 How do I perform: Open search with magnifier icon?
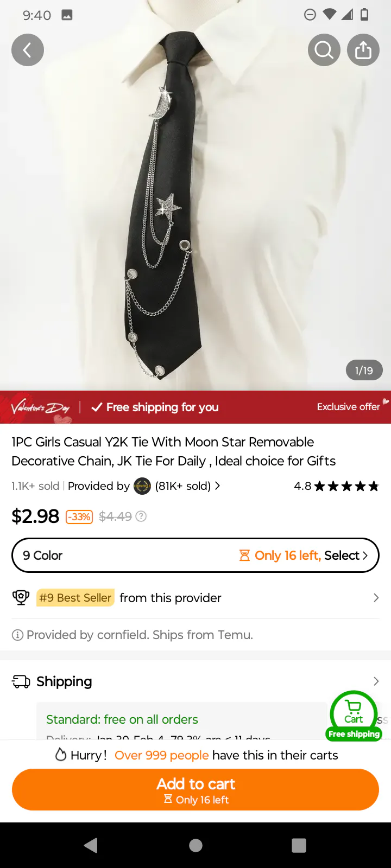pyautogui.click(x=324, y=50)
